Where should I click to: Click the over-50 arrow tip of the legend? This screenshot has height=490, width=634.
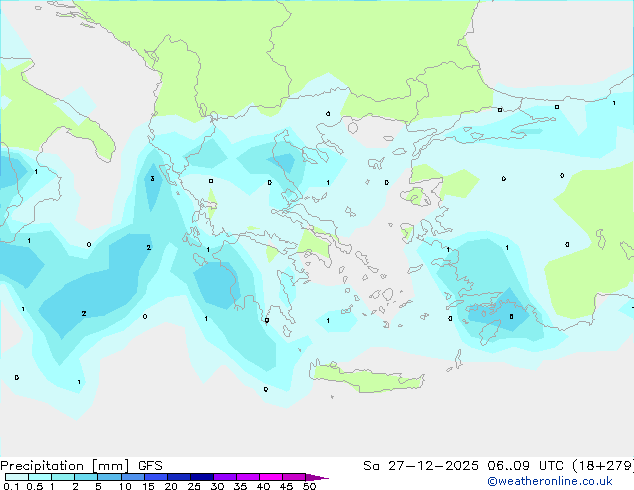[x=317, y=477]
